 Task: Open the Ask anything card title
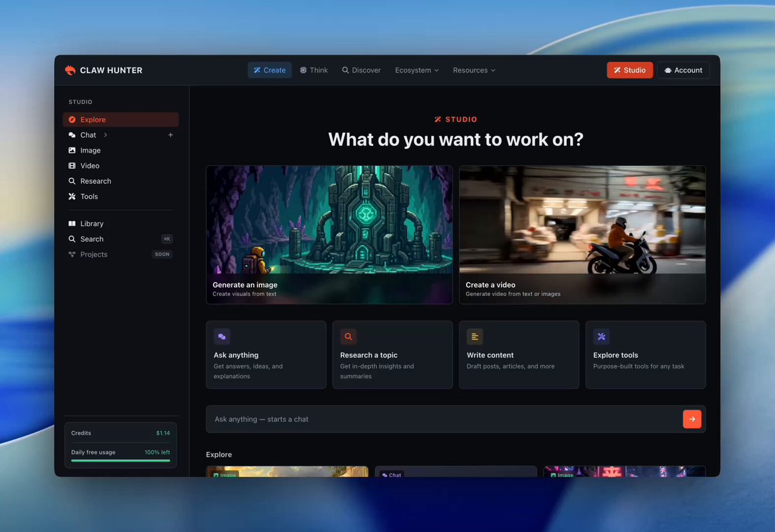[x=237, y=355]
